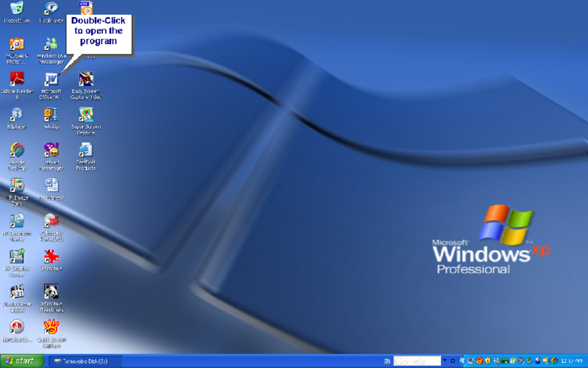Select the Microsoft Office Word shortcut
Image resolution: width=588 pixels, height=368 pixels.
point(51,85)
